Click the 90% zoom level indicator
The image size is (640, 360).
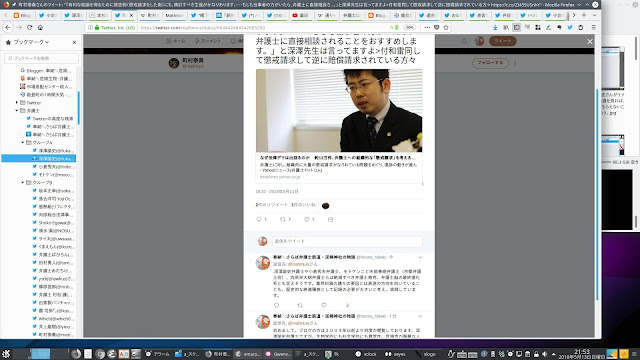pos(409,27)
